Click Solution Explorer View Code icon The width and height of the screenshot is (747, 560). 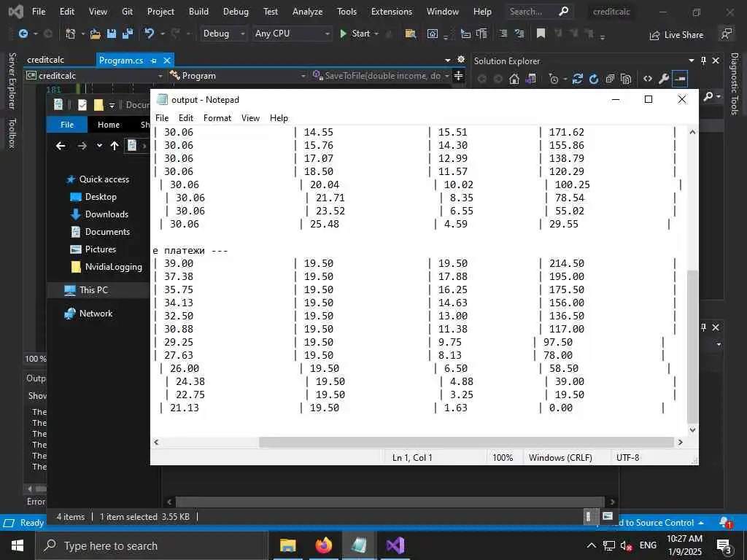[648, 79]
